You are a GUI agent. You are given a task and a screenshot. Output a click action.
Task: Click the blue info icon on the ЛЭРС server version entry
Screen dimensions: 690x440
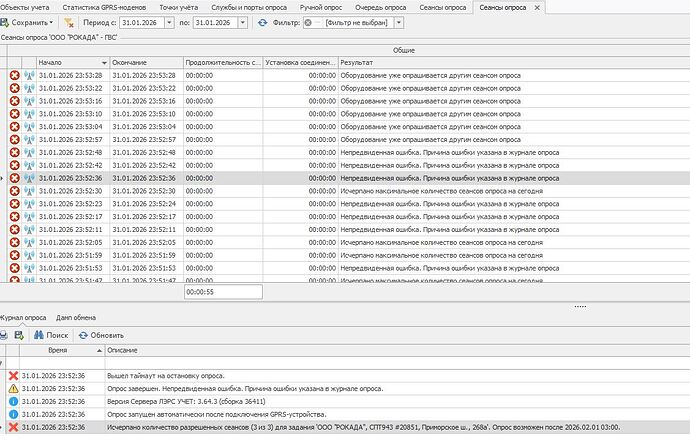pyautogui.click(x=13, y=400)
